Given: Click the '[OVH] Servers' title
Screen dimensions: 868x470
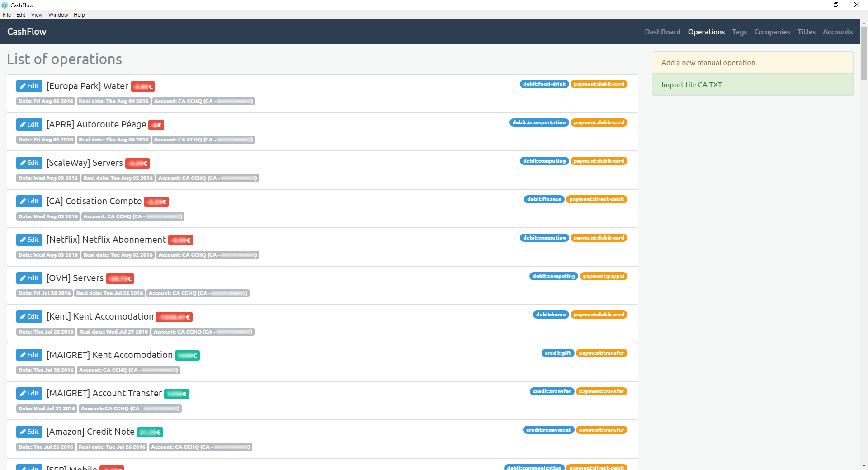Looking at the screenshot, I should tap(75, 278).
